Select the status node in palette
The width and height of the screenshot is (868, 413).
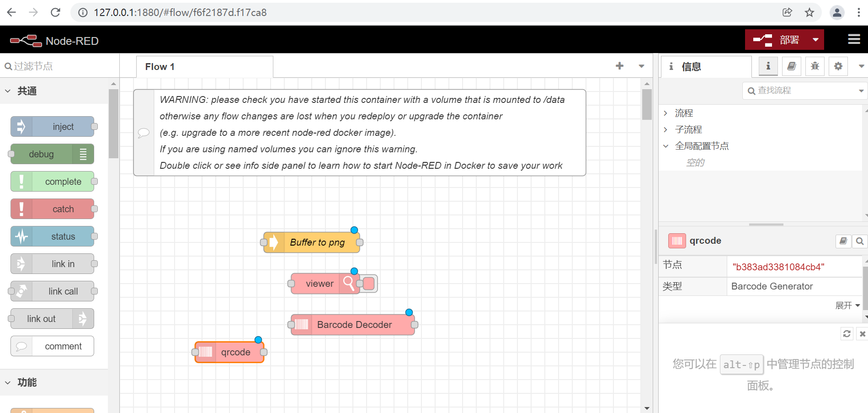tap(53, 236)
